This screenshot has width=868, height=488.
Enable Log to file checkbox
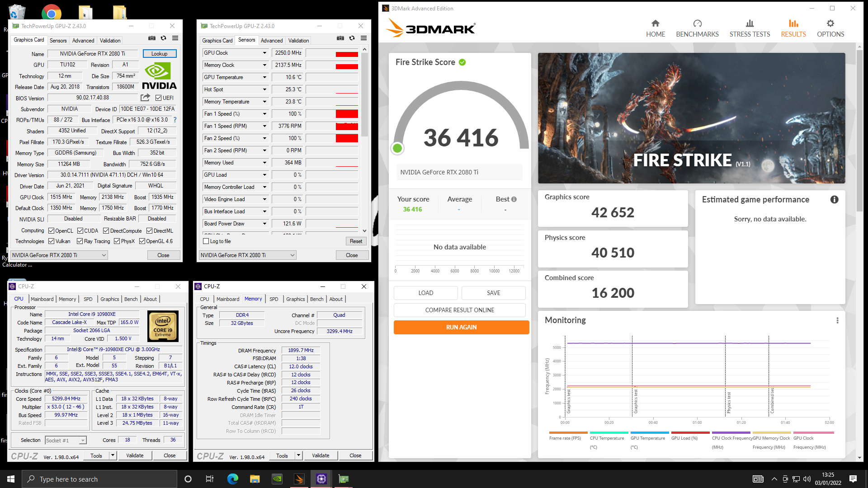coord(206,241)
